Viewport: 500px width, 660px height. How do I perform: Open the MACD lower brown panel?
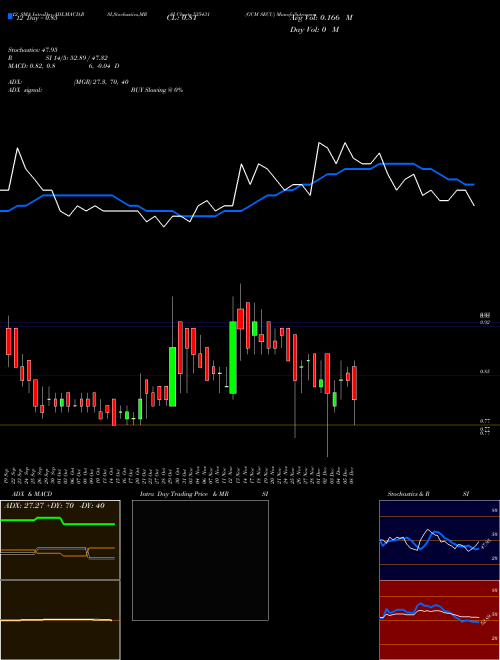click(60, 620)
